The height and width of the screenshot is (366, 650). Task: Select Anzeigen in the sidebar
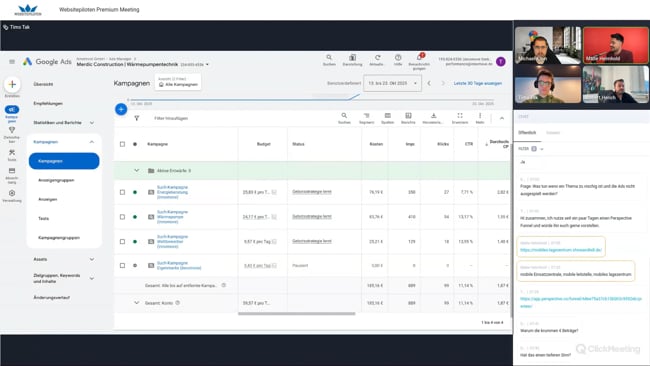coord(48,199)
